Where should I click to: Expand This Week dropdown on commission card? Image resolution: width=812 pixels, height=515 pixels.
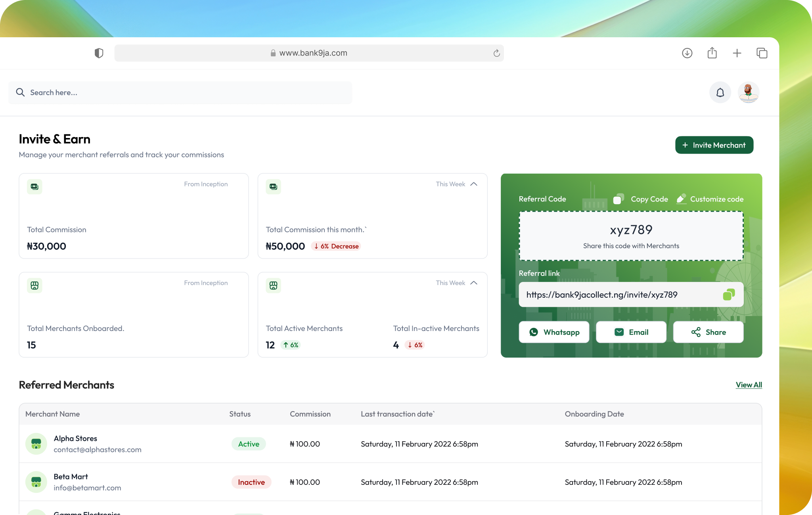pyautogui.click(x=456, y=184)
